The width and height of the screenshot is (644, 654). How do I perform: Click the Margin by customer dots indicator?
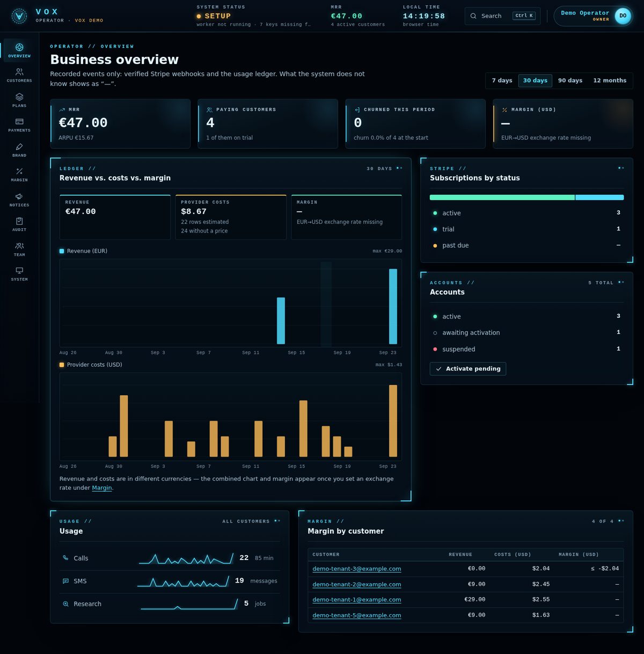pyautogui.click(x=621, y=521)
